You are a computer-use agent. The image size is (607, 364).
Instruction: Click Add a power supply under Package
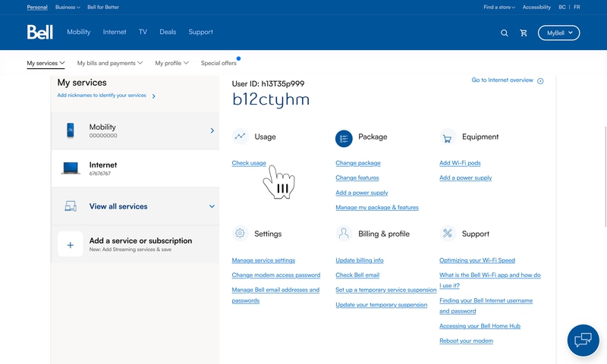point(362,193)
